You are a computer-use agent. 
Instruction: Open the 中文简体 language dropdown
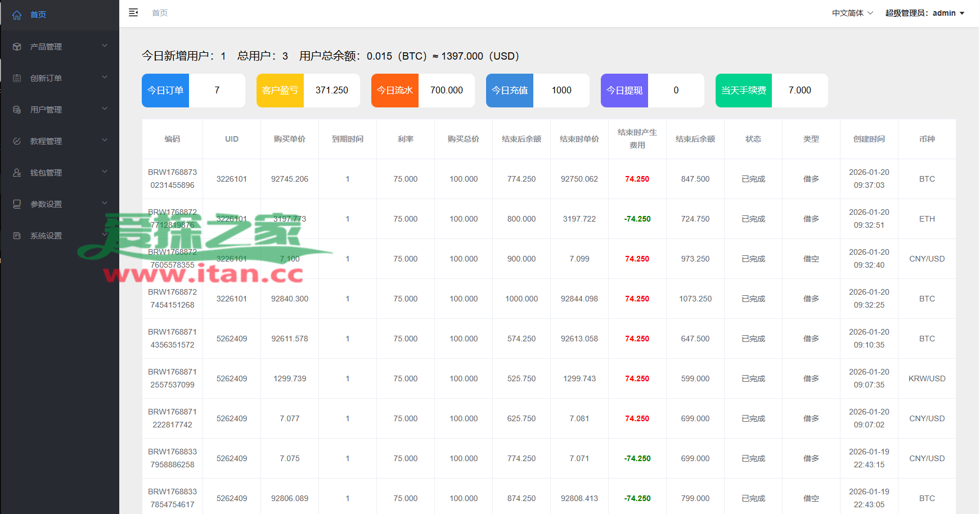852,13
